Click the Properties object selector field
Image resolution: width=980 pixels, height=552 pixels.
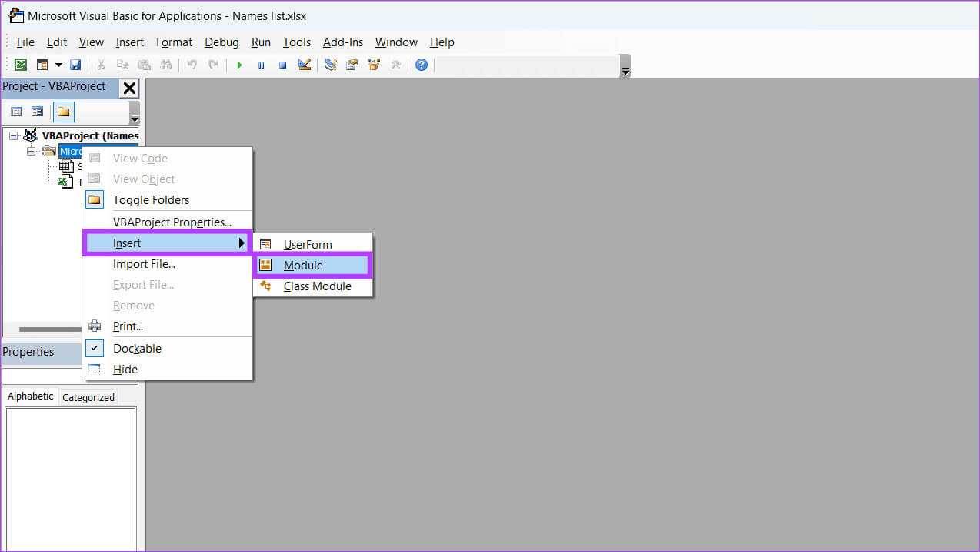42,376
